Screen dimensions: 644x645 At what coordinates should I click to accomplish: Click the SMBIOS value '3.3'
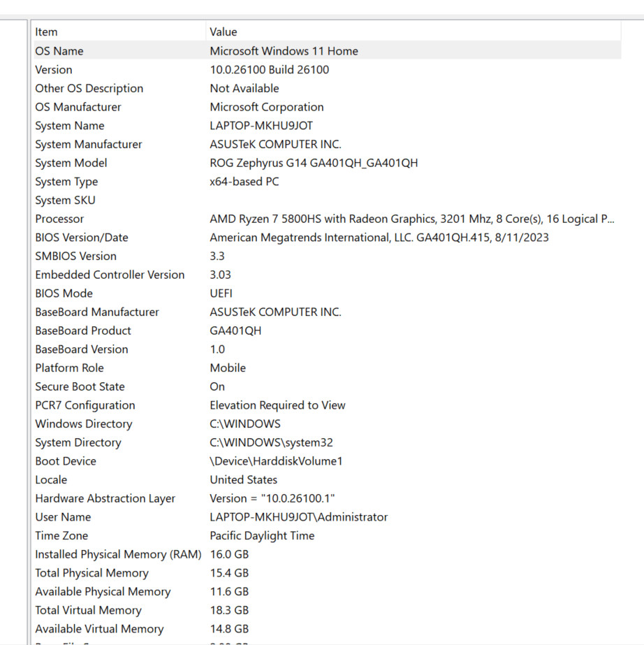[x=217, y=256]
